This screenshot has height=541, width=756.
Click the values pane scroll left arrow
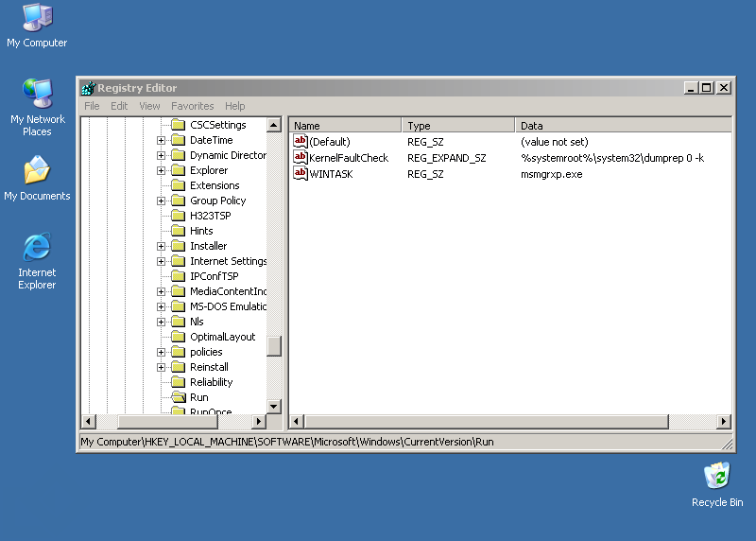pyautogui.click(x=297, y=421)
